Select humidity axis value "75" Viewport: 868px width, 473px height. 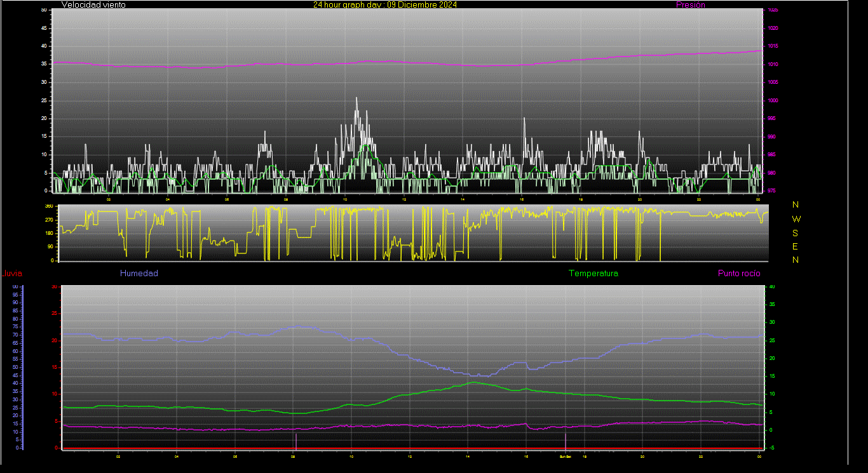(x=15, y=327)
